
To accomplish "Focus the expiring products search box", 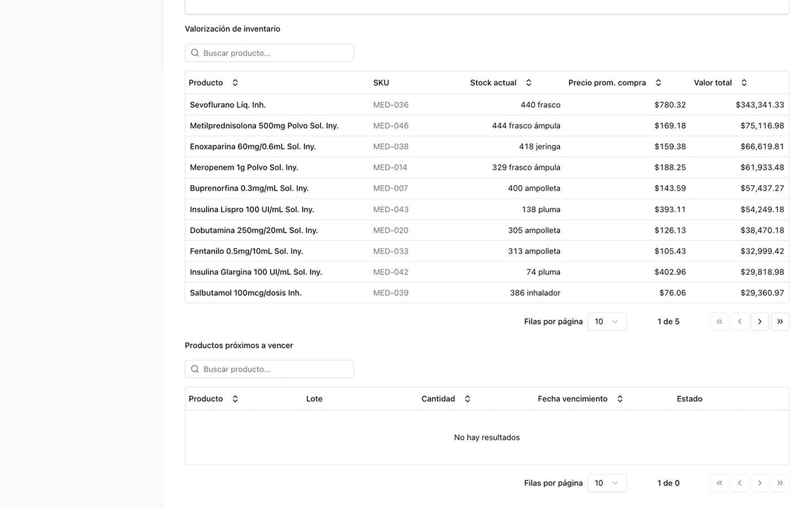I will pyautogui.click(x=270, y=369).
